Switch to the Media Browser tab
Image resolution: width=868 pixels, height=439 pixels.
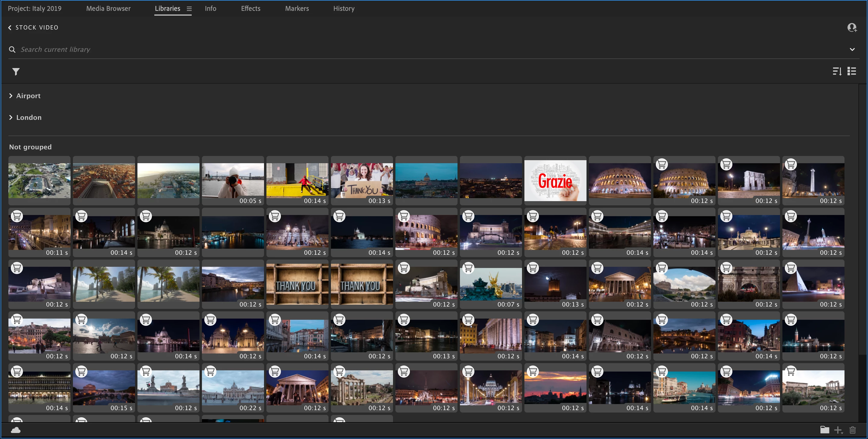[x=108, y=8]
